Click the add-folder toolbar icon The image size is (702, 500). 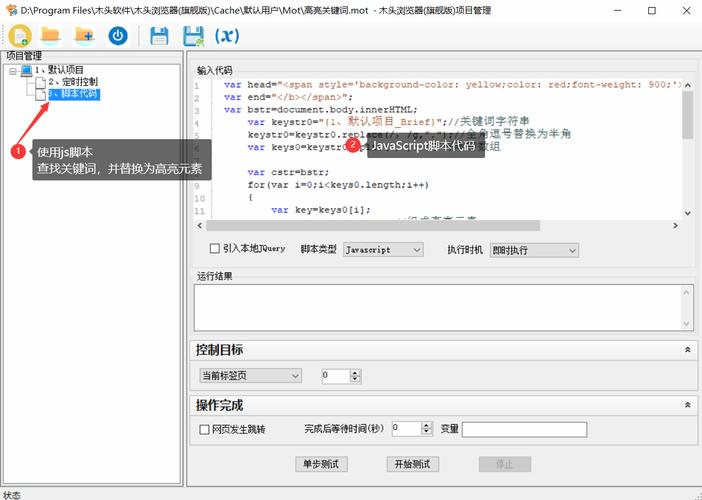(x=84, y=36)
